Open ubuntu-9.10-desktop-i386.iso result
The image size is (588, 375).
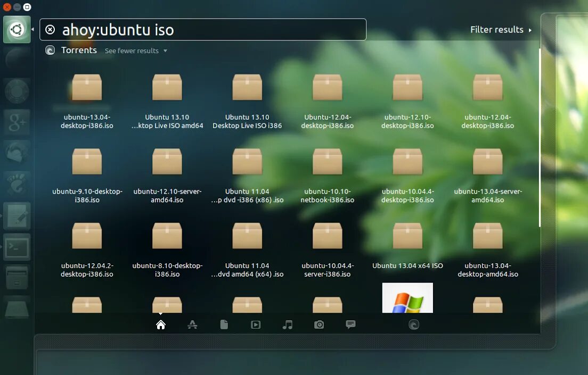(x=87, y=176)
